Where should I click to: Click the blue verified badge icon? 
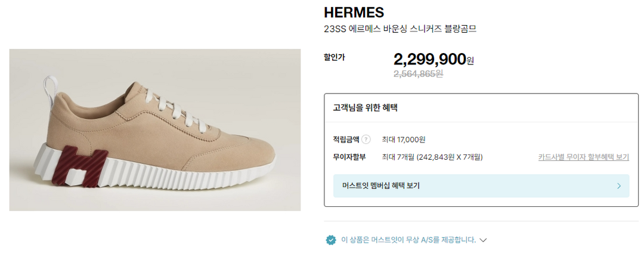pyautogui.click(x=331, y=240)
